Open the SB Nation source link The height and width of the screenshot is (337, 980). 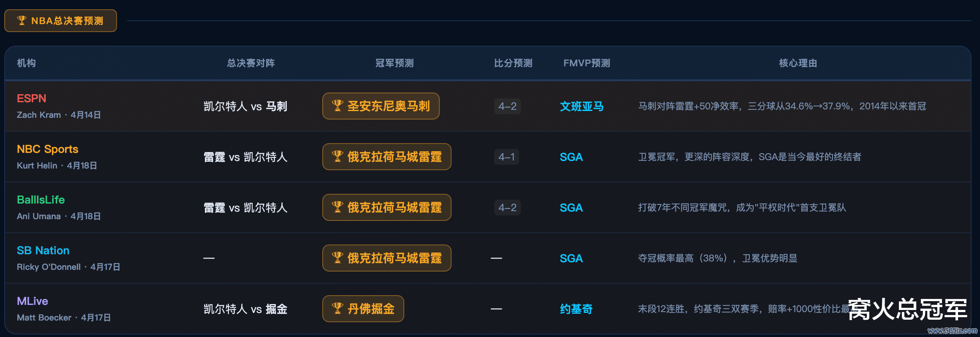(43, 250)
